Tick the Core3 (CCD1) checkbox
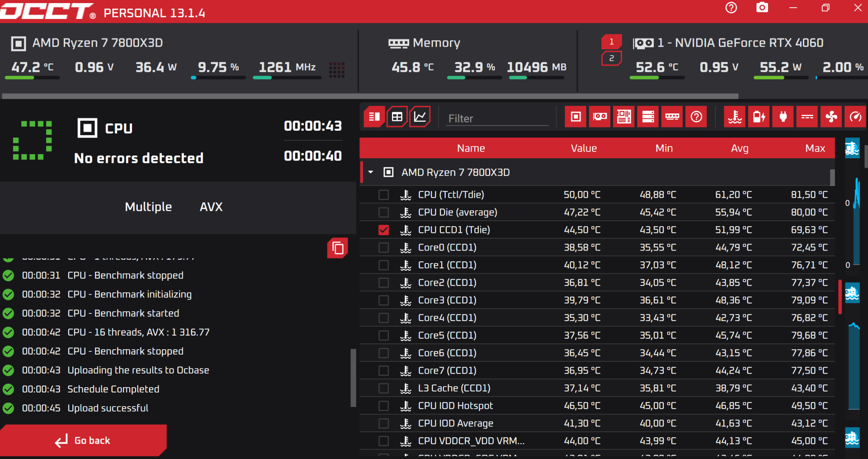Screen dimensions: 868x459 (x=384, y=301)
